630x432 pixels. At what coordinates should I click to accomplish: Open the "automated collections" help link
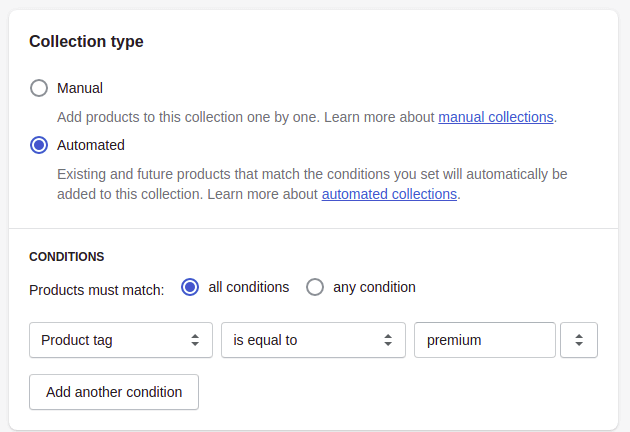tap(389, 194)
